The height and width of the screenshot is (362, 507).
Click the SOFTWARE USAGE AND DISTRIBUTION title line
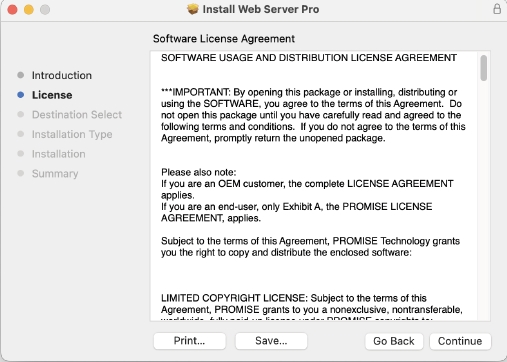coord(309,58)
